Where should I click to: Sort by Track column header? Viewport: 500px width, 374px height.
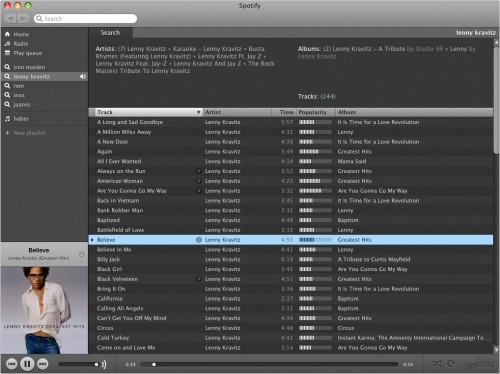pyautogui.click(x=149, y=112)
